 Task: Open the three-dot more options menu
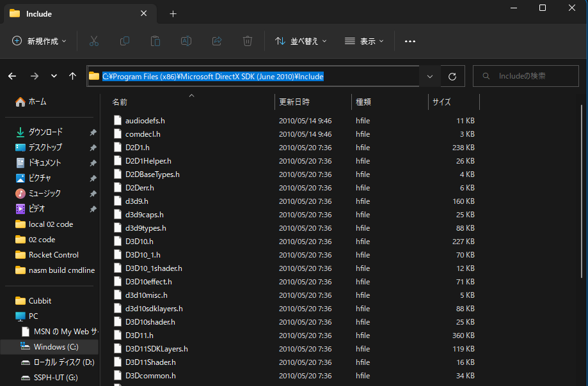[x=410, y=41]
